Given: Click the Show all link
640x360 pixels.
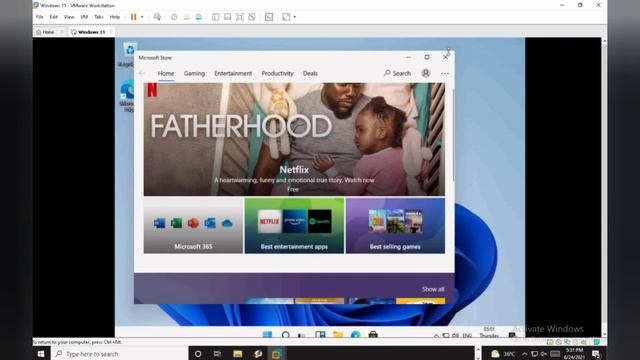Looking at the screenshot, I should [x=433, y=289].
